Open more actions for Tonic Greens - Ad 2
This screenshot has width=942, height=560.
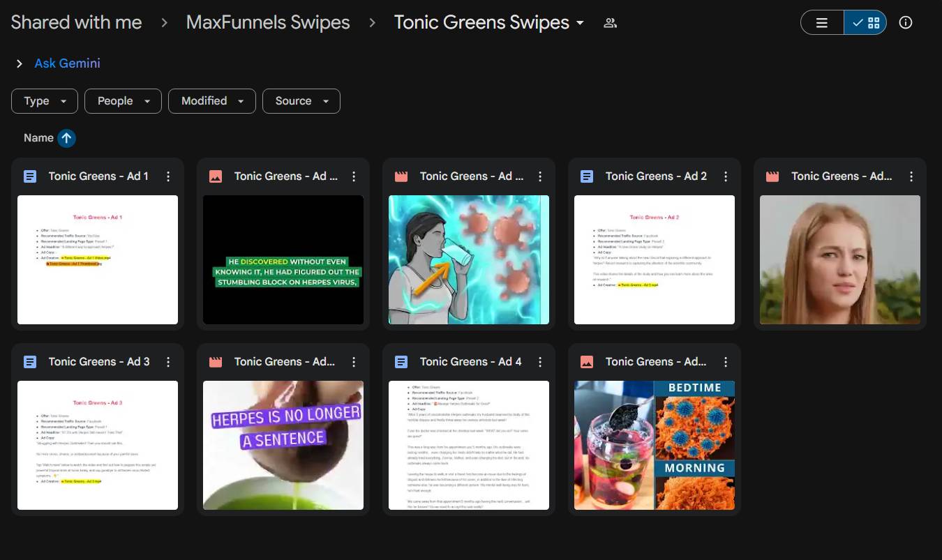tap(725, 176)
